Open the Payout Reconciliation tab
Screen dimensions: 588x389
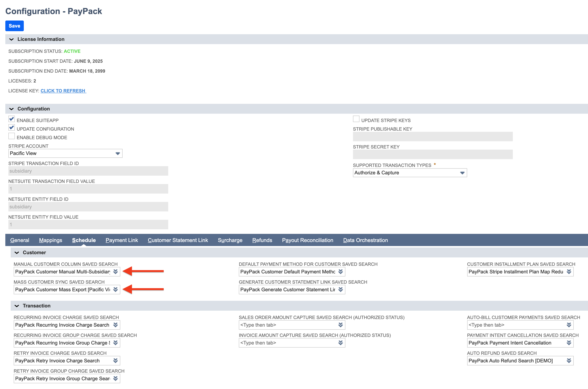[307, 240]
